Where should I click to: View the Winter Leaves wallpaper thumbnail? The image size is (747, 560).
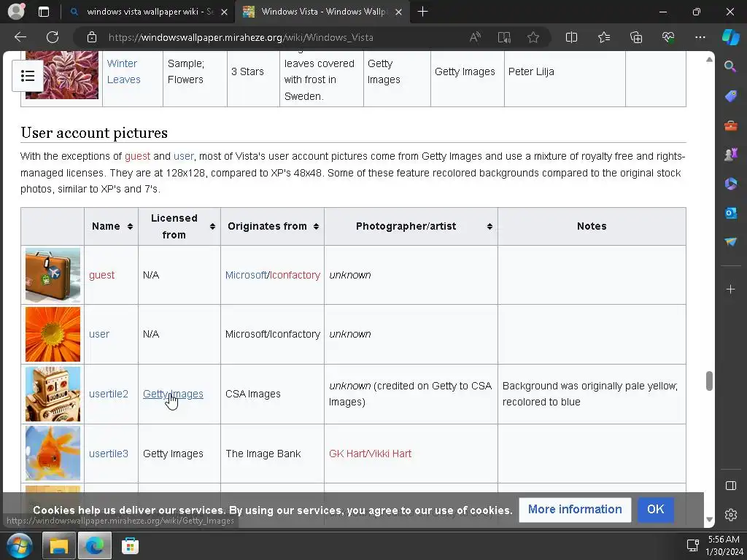pyautogui.click(x=61, y=75)
